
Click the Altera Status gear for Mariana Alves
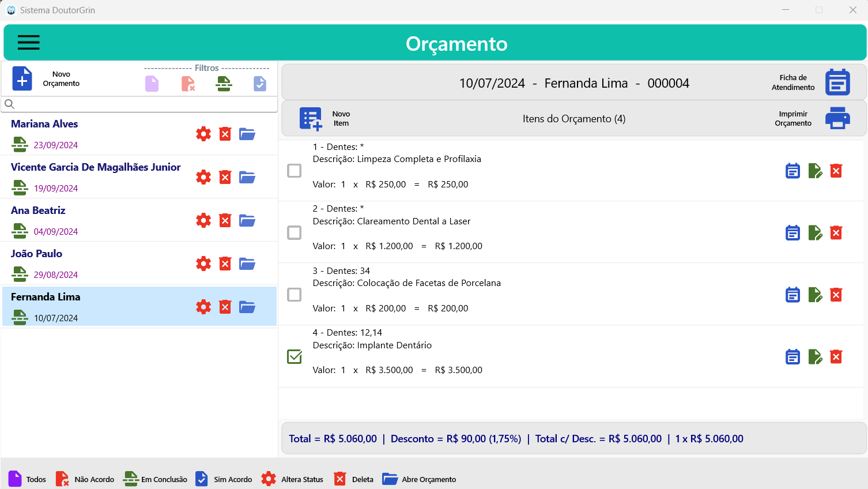coord(203,133)
